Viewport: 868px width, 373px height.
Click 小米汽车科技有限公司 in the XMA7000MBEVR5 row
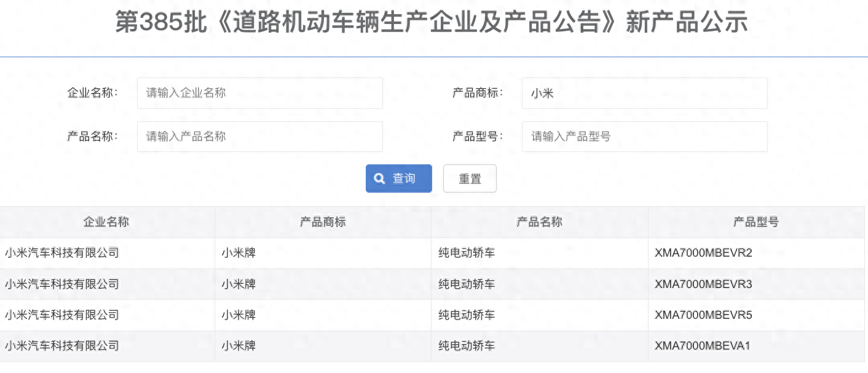point(62,315)
